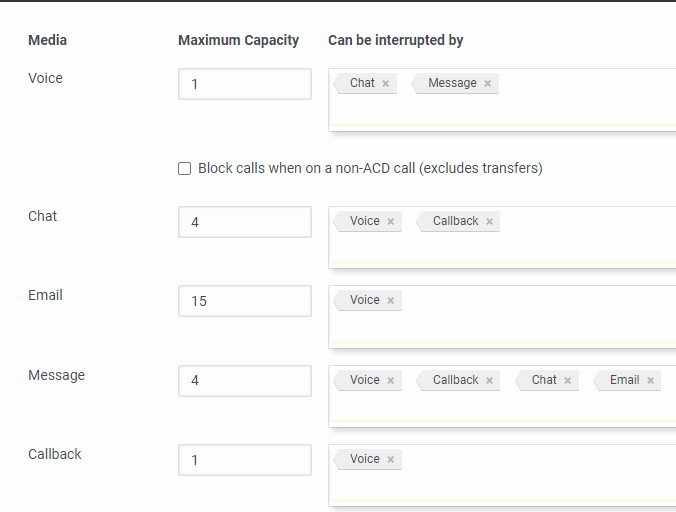The image size is (676, 512).
Task: Click the Email maximum capacity field
Action: tap(245, 301)
